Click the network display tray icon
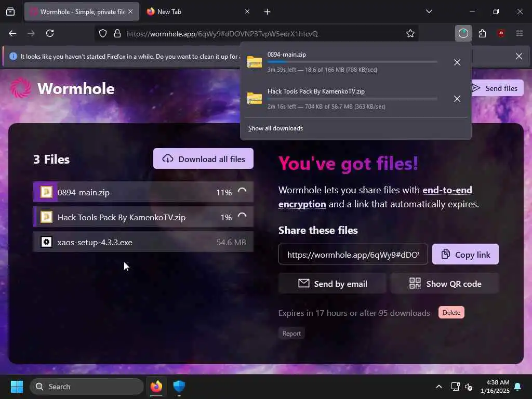Image resolution: width=532 pixels, height=399 pixels. tap(455, 387)
